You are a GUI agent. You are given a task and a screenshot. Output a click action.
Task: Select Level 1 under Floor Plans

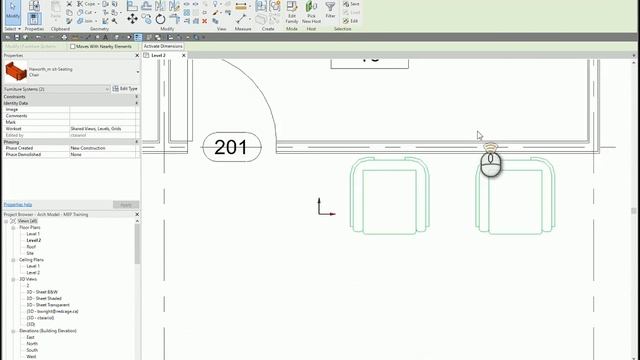point(33,234)
